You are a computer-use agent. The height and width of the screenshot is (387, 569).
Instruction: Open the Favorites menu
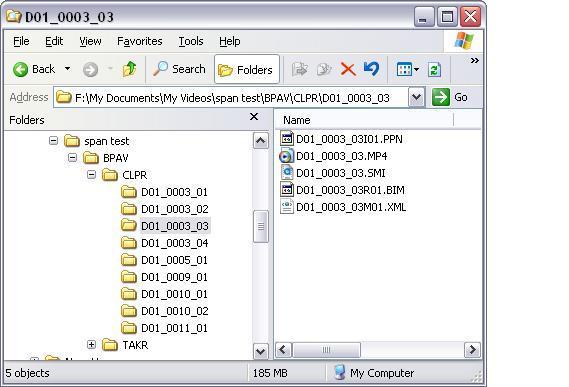[140, 41]
